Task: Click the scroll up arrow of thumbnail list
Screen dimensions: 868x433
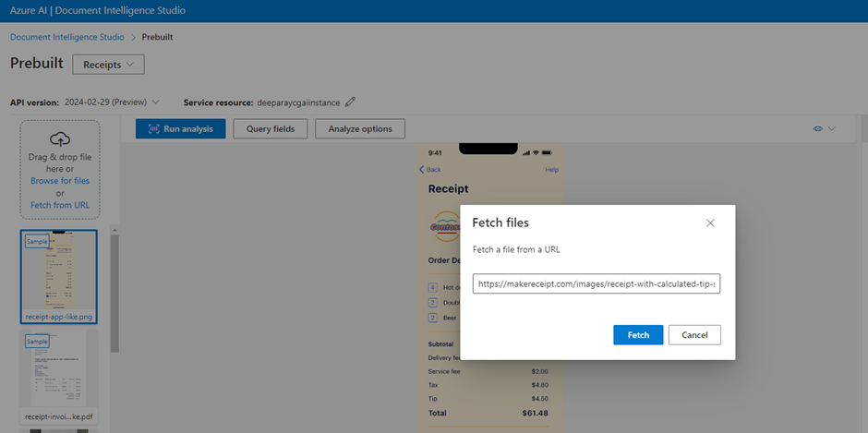Action: (115, 229)
